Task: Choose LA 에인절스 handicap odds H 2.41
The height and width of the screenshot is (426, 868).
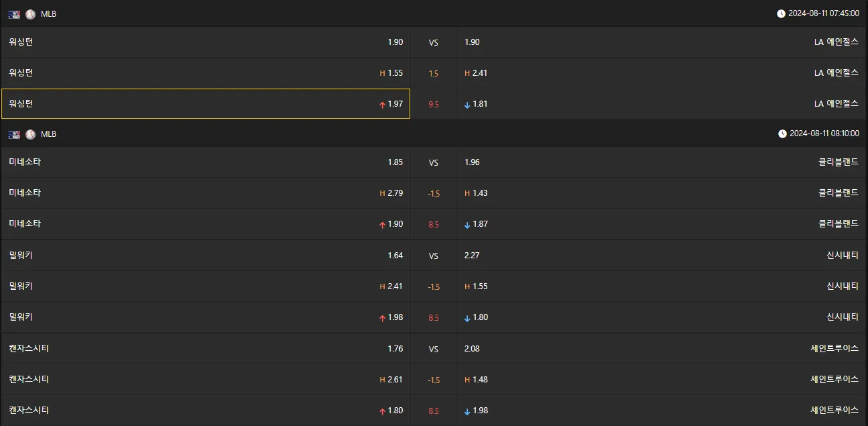Action: pyautogui.click(x=662, y=73)
